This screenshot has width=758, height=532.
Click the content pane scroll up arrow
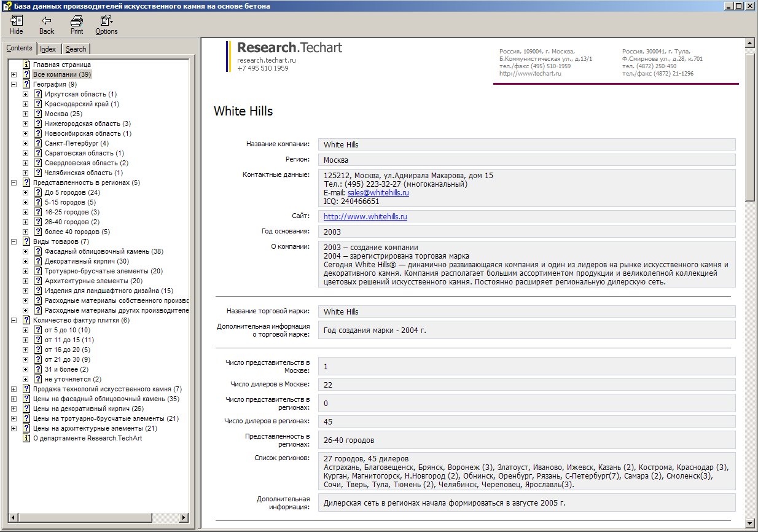point(749,43)
